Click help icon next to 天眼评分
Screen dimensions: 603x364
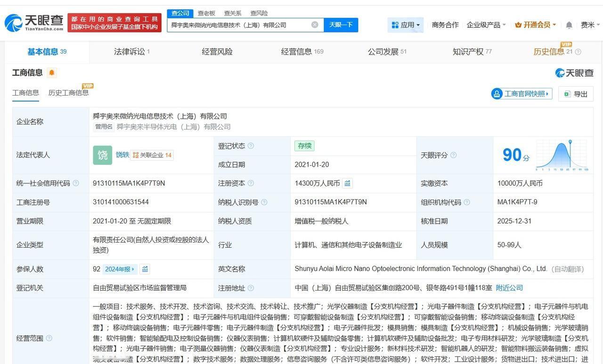(x=453, y=155)
